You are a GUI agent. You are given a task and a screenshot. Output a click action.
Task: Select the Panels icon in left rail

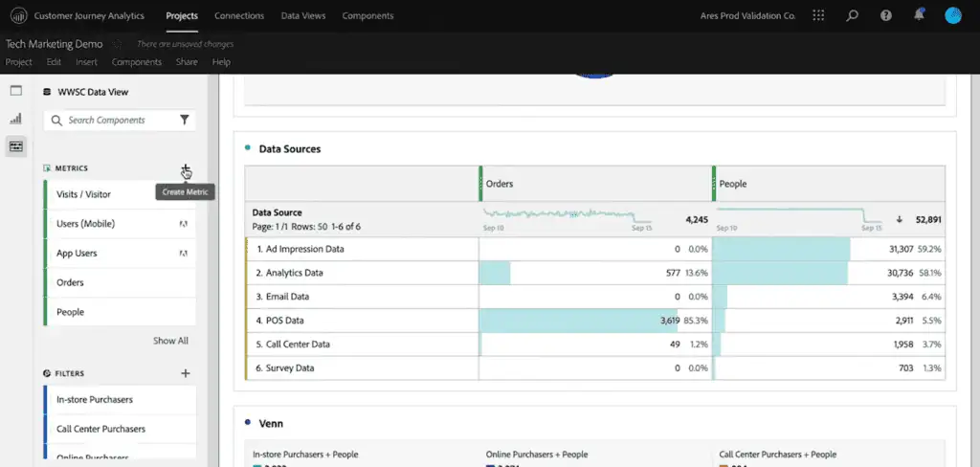[16, 91]
